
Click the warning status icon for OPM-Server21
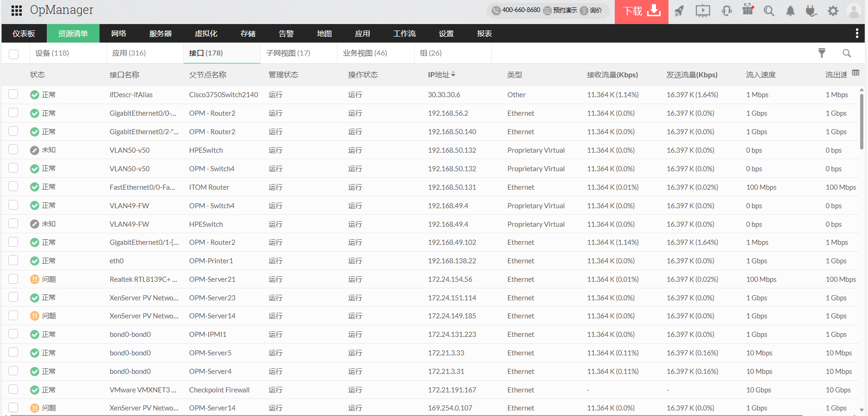click(x=35, y=279)
